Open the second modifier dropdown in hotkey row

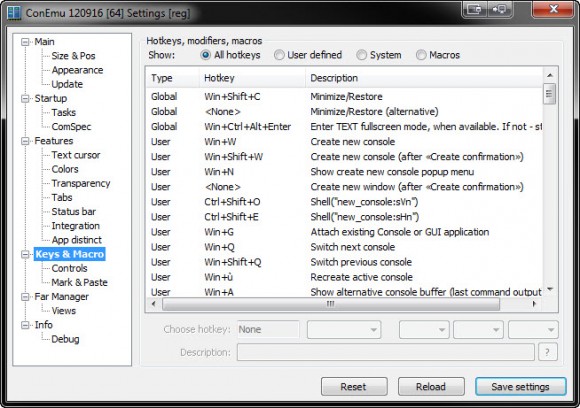click(x=424, y=329)
